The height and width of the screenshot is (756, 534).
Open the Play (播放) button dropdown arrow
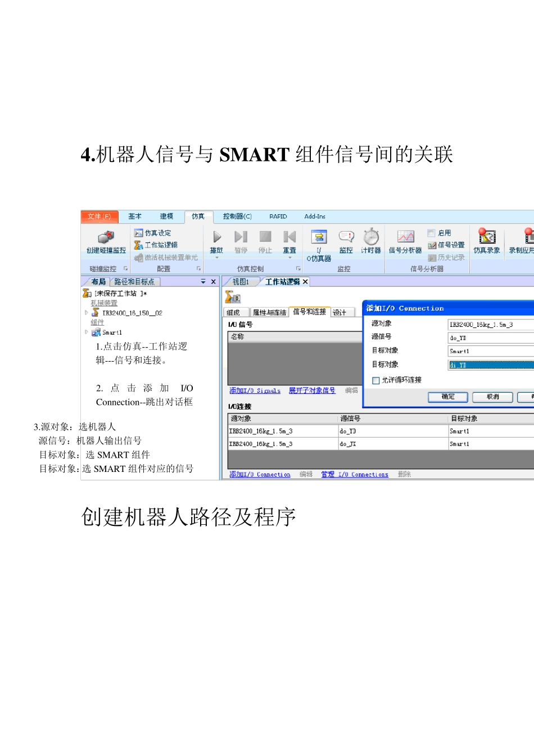click(x=216, y=258)
